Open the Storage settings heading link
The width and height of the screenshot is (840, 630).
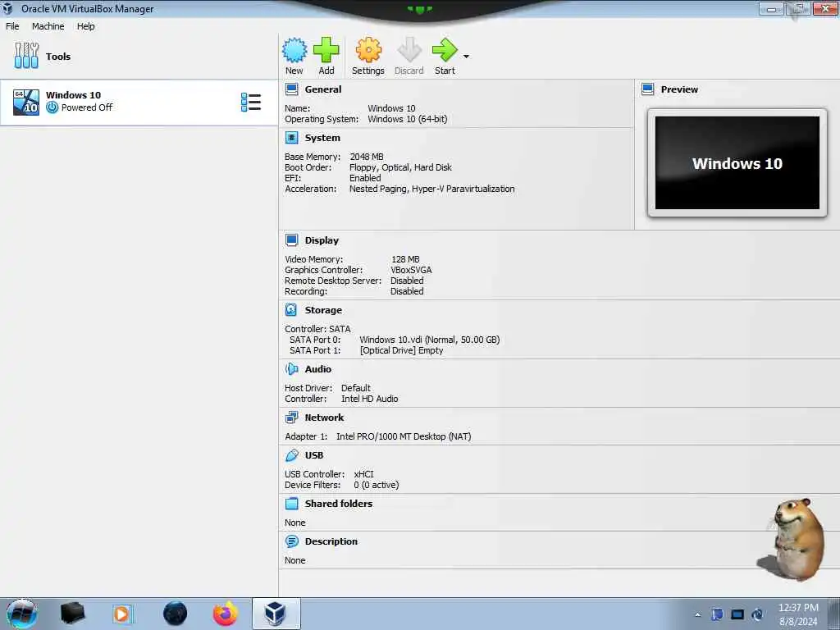coord(323,310)
